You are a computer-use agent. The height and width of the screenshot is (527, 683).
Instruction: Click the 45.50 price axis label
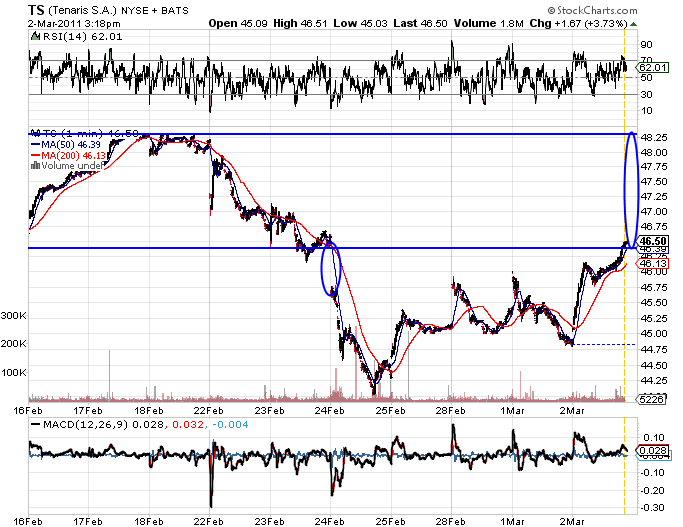(x=654, y=303)
